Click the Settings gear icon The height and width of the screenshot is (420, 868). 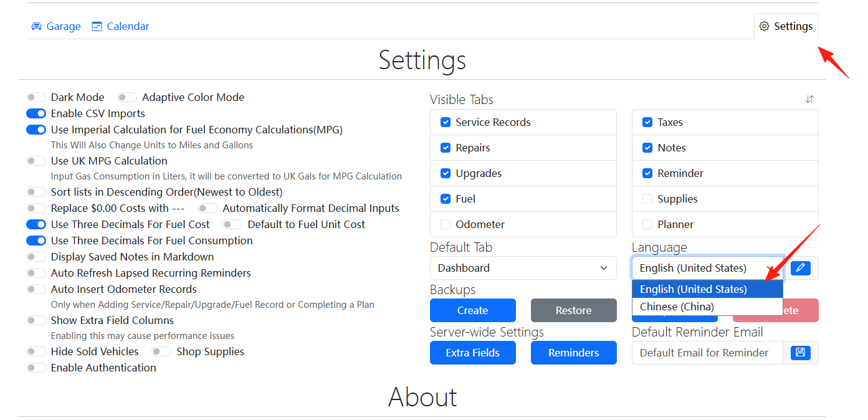pyautogui.click(x=765, y=26)
